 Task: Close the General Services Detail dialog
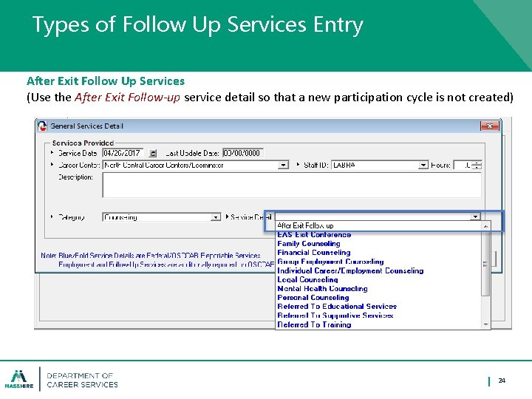pos(490,126)
